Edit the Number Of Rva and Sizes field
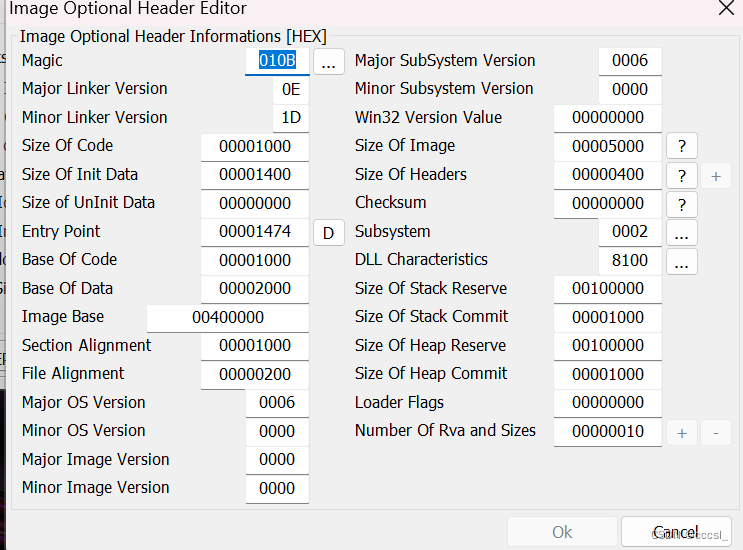 (x=608, y=432)
